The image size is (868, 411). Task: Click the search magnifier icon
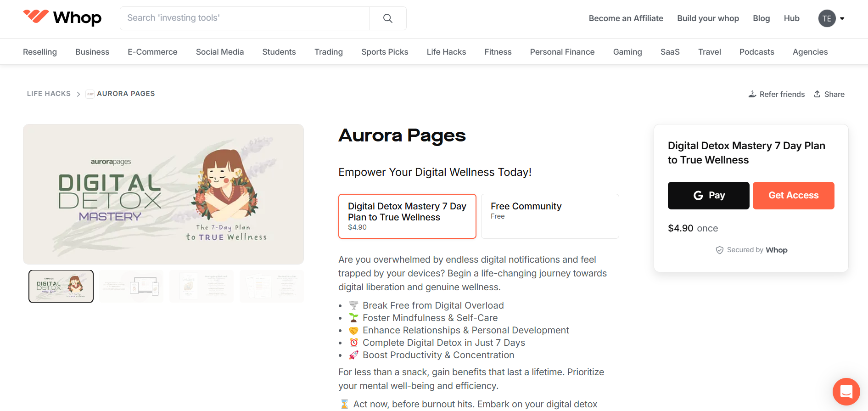click(x=388, y=18)
